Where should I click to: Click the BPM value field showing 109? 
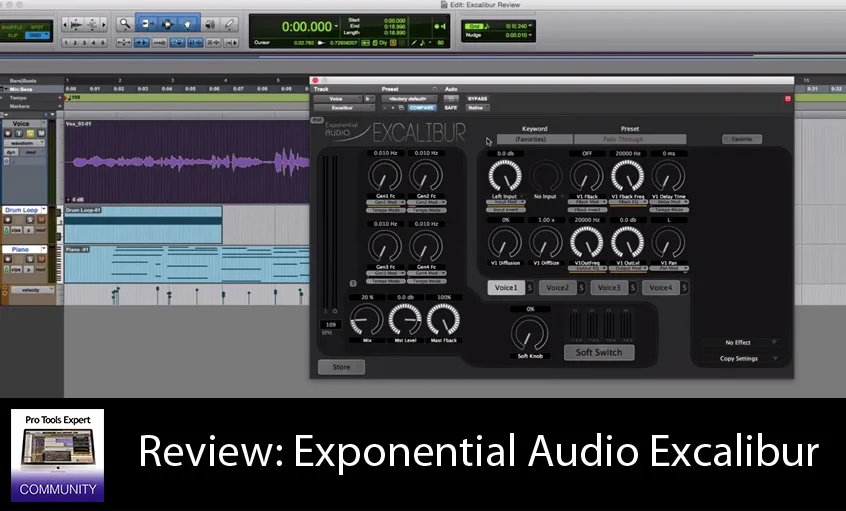pos(331,324)
